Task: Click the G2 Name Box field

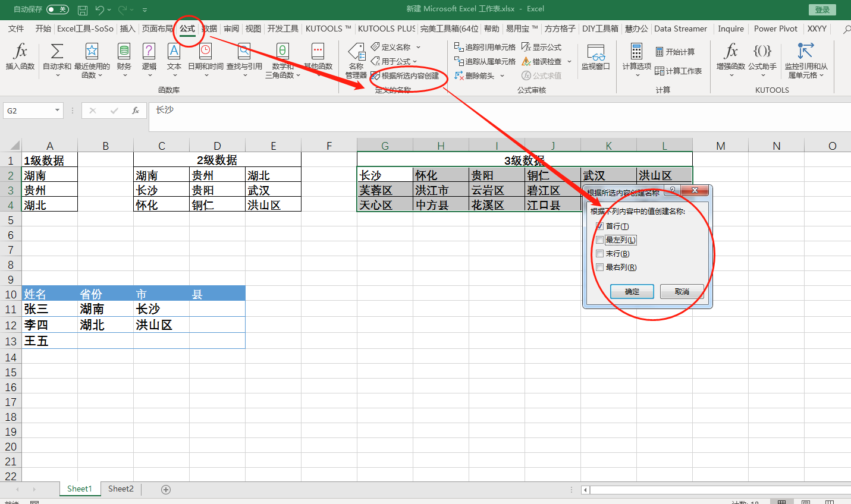Action: (x=27, y=111)
